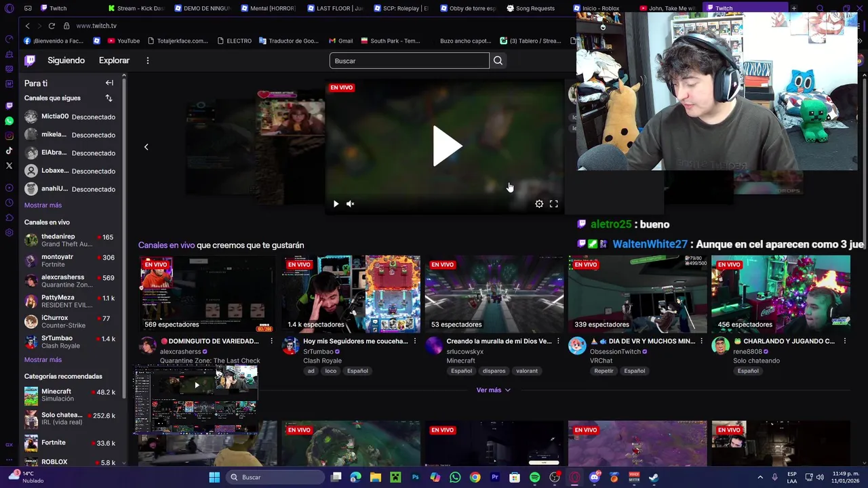Toggle fullscreen on featured player
Viewport: 868px width, 488px height.
[554, 204]
